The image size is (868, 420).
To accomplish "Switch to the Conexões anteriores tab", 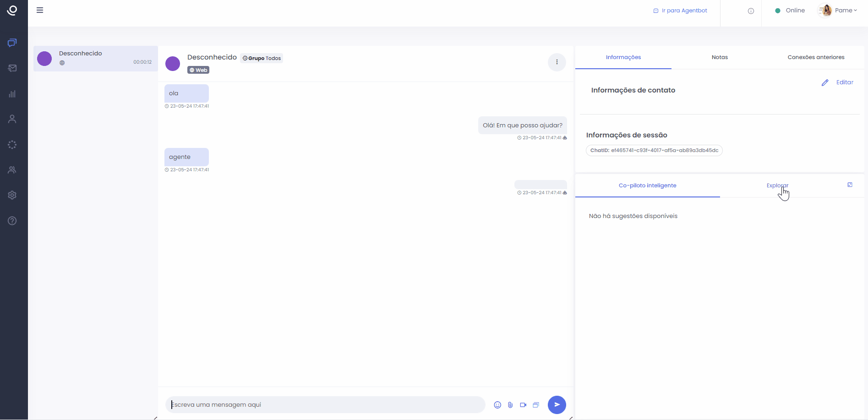I will (x=816, y=57).
